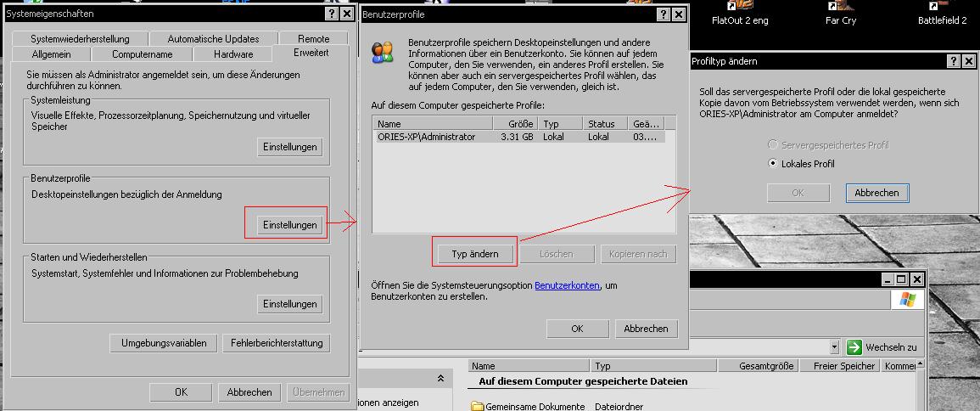Screen dimensions: 980x411
Task: Select the Gemeinsame Dokumente folder icon
Action: [x=478, y=406]
